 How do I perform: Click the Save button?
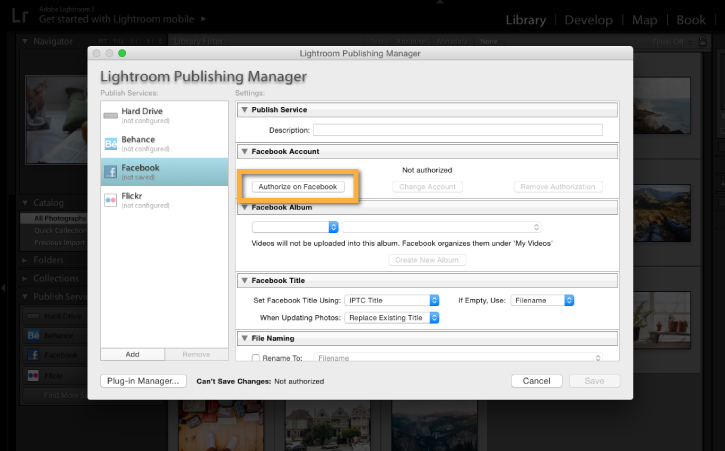click(x=594, y=381)
